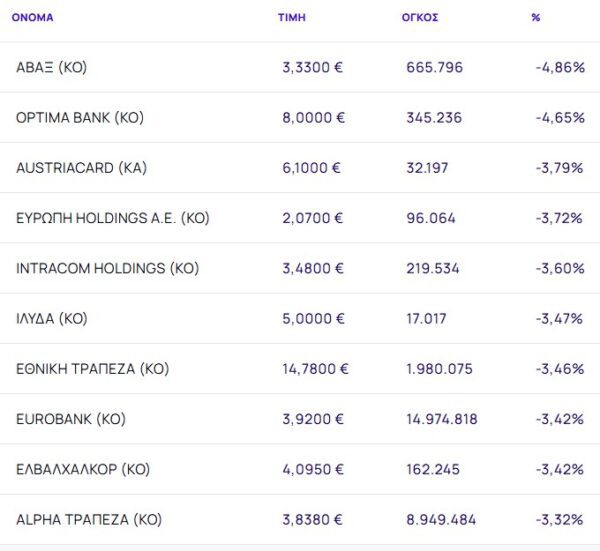This screenshot has height=551, width=600.
Task: Open EUROBANK (ΚΟ) stock details
Action: [x=70, y=419]
